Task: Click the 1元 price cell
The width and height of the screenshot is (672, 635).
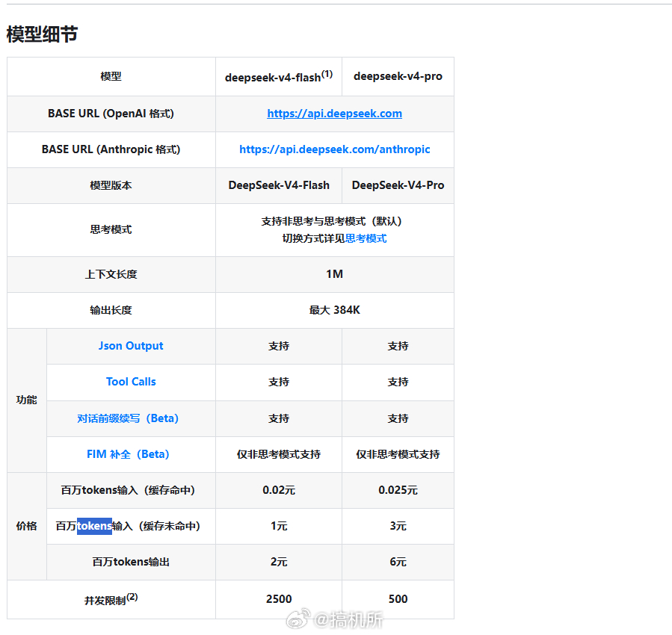Action: click(279, 526)
